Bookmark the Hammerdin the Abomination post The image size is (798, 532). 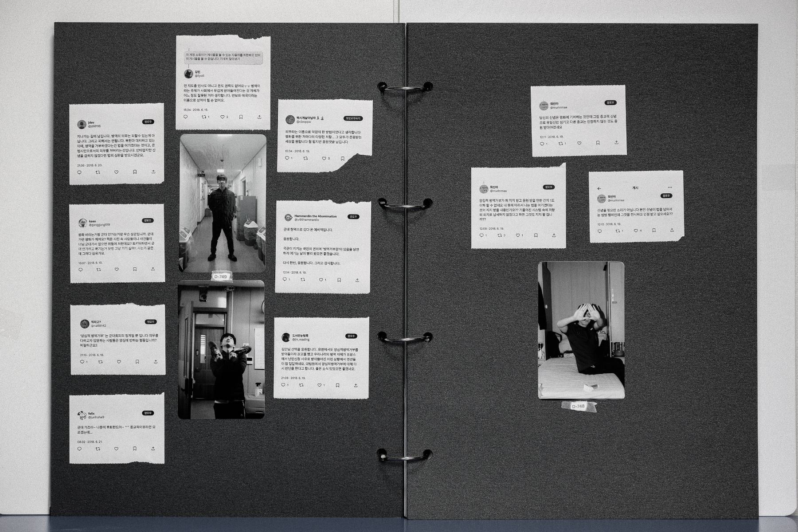[339, 280]
